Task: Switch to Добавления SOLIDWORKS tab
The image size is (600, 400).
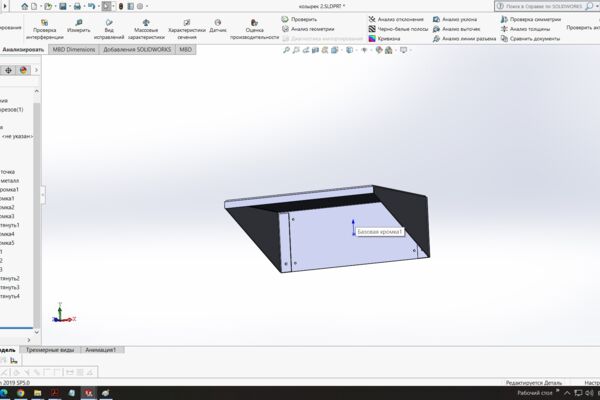Action: point(137,49)
